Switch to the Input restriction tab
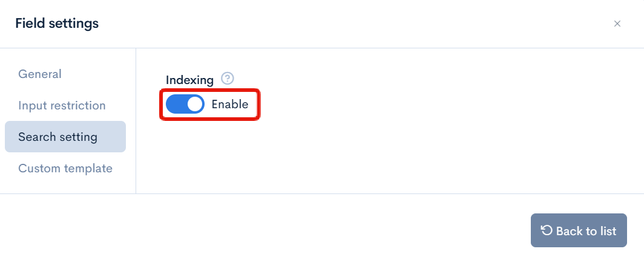The height and width of the screenshot is (266, 644). click(x=62, y=105)
